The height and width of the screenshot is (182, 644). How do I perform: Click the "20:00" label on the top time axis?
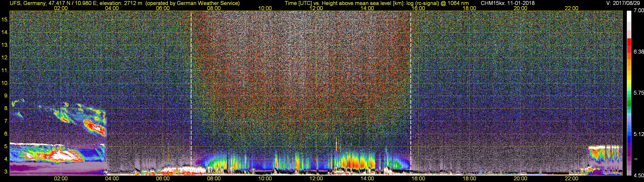click(521, 8)
